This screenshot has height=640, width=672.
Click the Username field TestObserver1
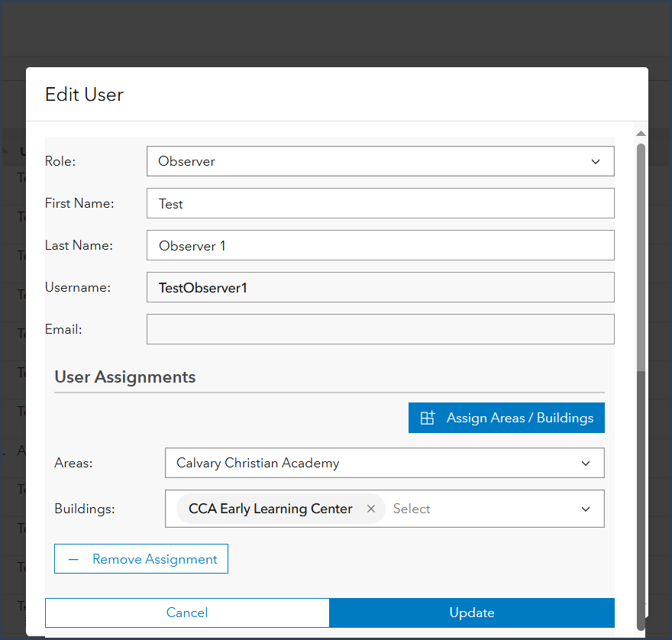coord(380,287)
